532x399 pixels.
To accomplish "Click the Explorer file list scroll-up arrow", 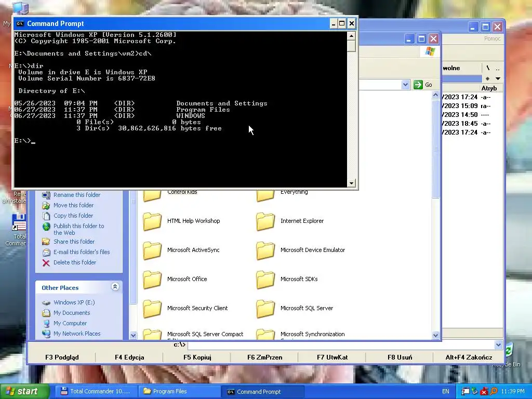I will pos(436,96).
